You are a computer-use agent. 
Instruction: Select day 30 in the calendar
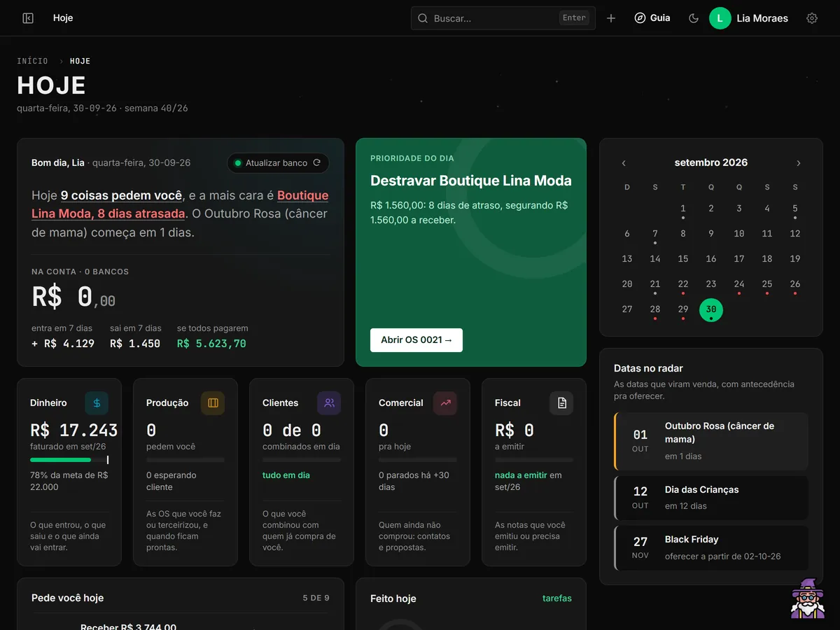tap(711, 309)
